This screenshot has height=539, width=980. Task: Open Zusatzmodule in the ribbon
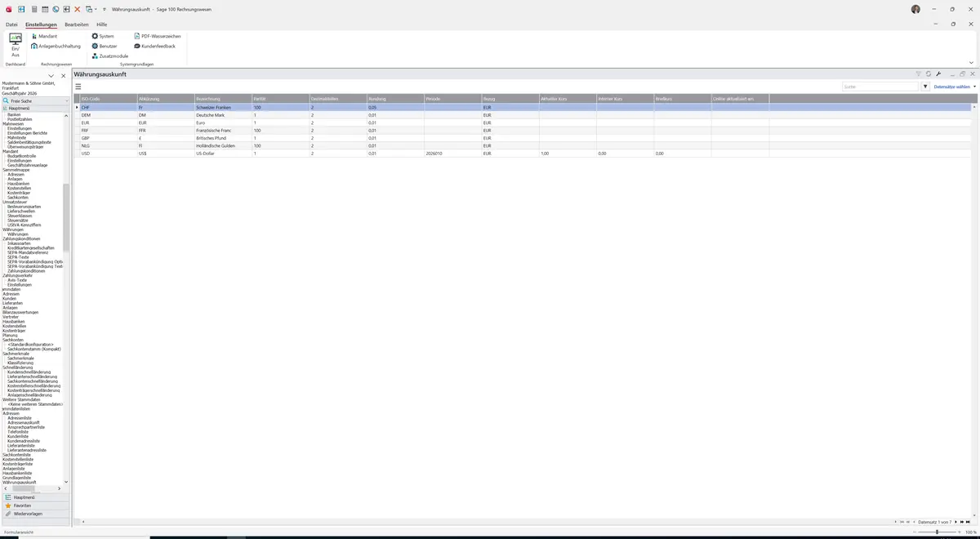pos(110,56)
